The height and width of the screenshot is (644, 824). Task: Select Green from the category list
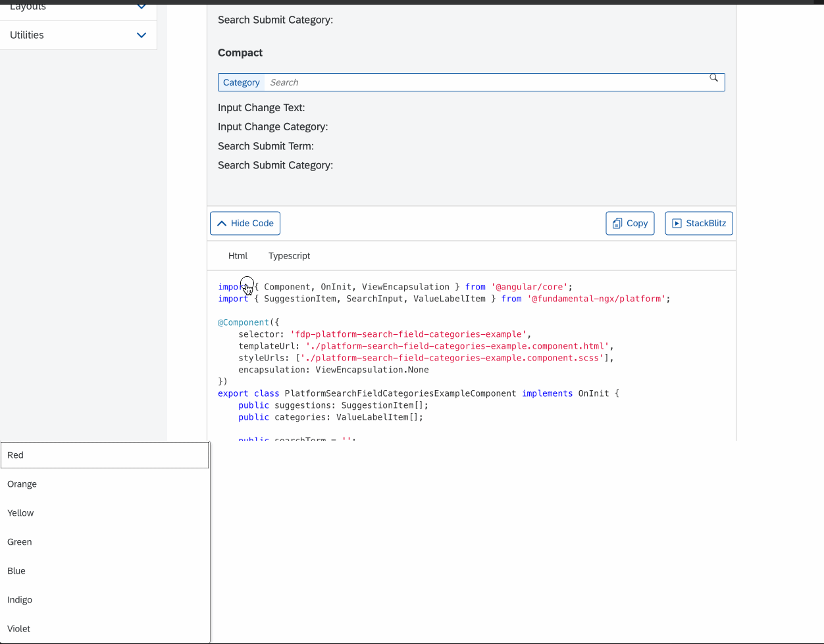click(105, 542)
